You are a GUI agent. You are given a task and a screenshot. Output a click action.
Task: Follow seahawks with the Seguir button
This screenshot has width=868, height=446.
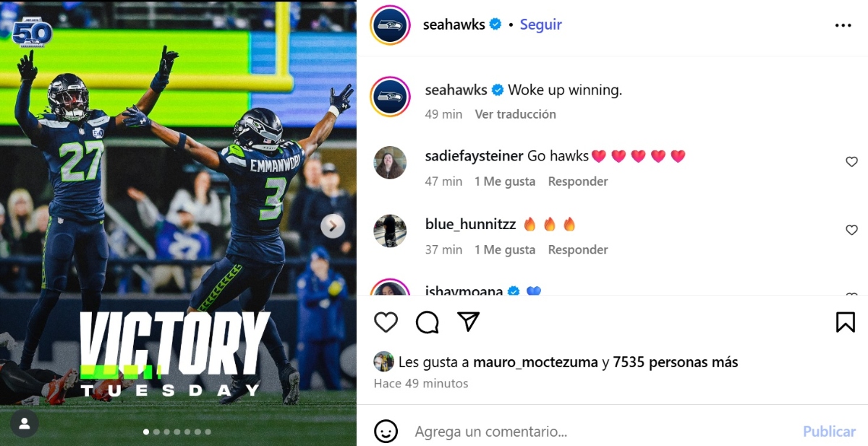pyautogui.click(x=541, y=25)
